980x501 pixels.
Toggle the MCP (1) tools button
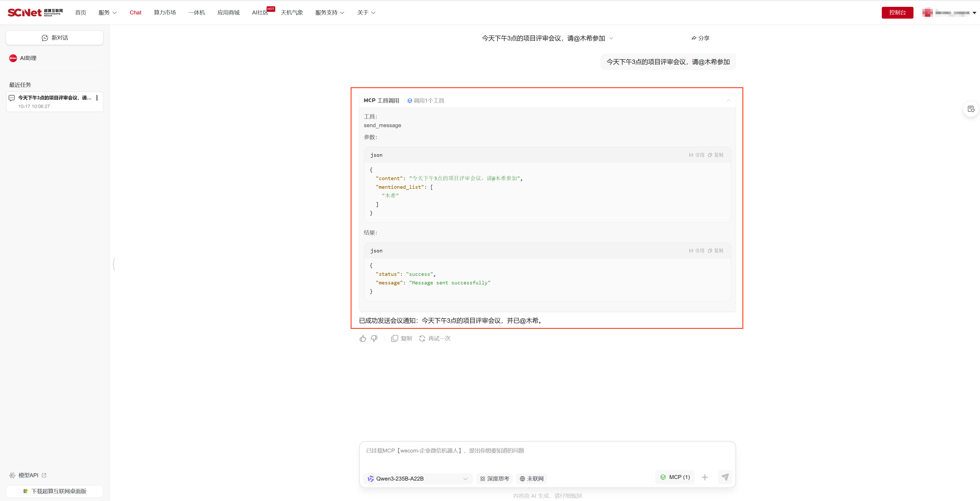[x=675, y=477]
